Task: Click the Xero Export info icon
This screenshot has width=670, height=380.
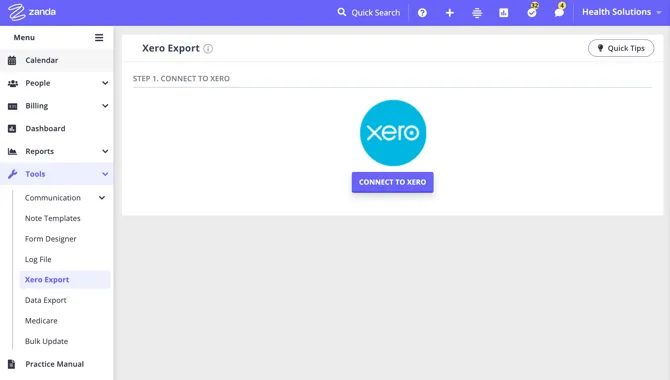Action: coord(208,49)
